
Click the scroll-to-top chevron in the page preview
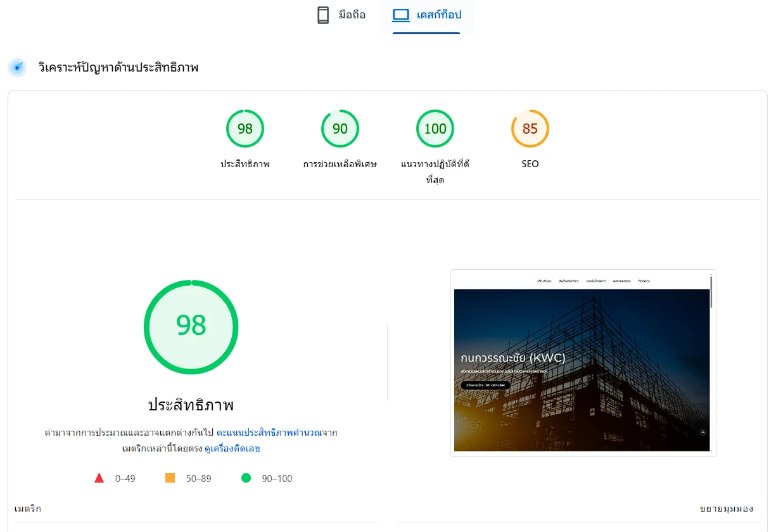tap(703, 433)
